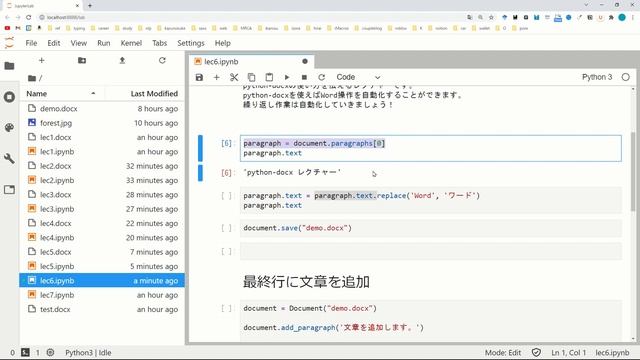This screenshot has height=360, width=640.
Task: Select demo.docx in file list
Action: pyautogui.click(x=102, y=109)
